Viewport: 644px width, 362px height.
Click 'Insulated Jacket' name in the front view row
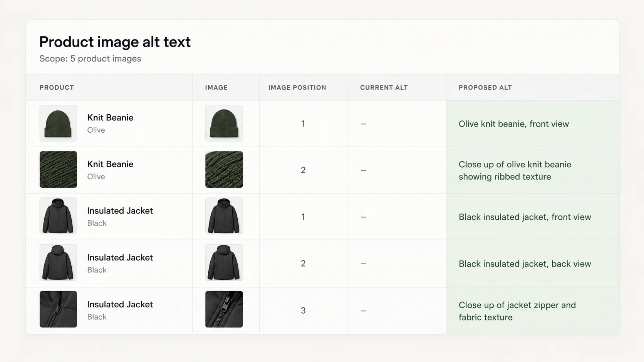tap(120, 211)
